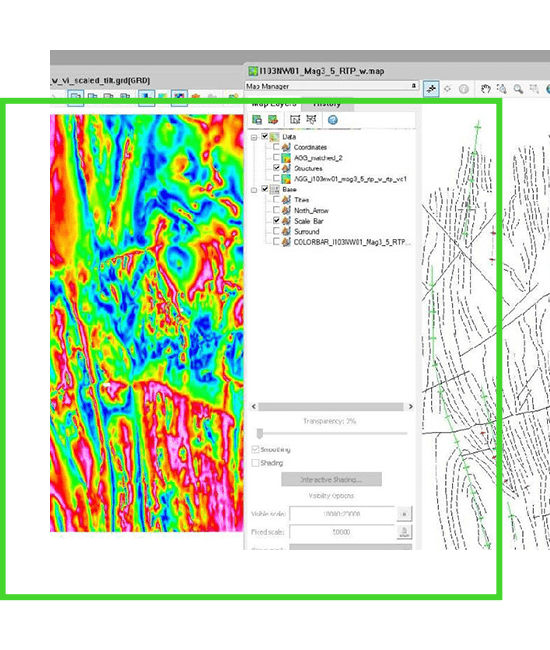Select the AGG_matched_2 tree item
Viewport: 550px width, 650px height.
coord(318,158)
